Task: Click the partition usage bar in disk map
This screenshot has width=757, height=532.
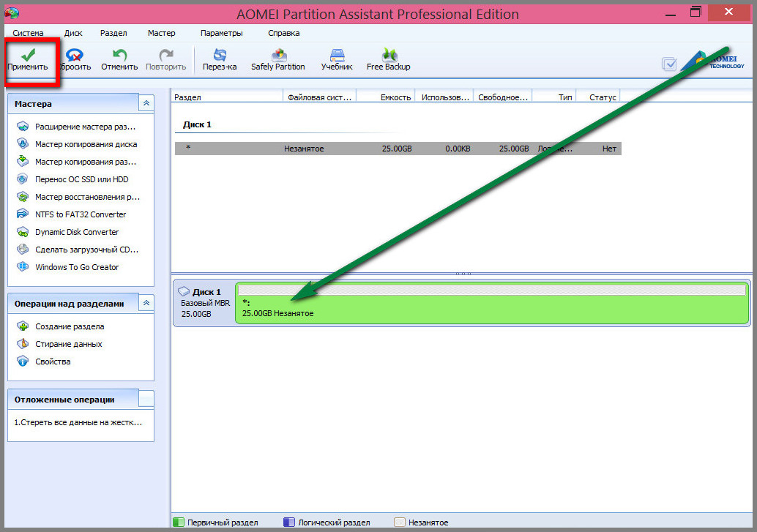Action: tap(492, 290)
